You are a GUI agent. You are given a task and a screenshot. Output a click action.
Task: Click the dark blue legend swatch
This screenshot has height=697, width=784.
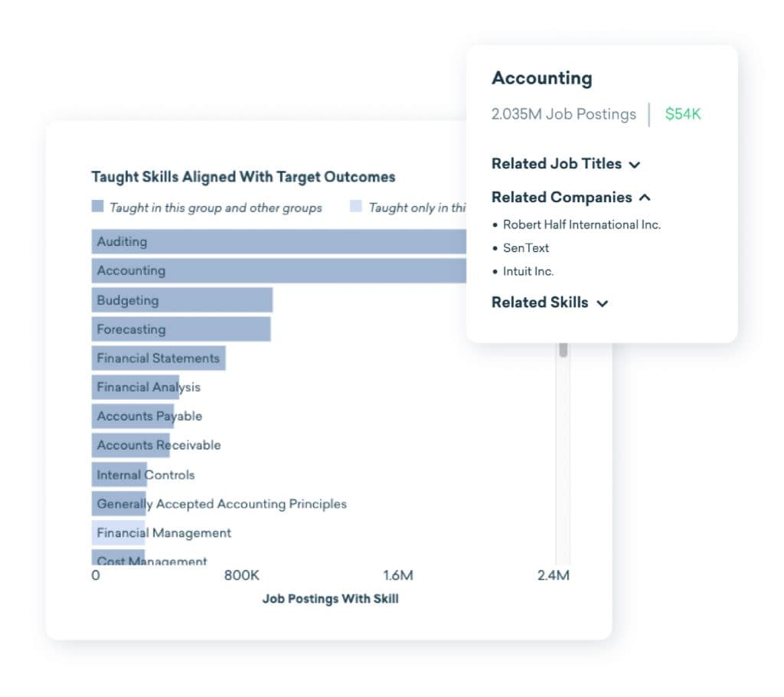pyautogui.click(x=97, y=207)
